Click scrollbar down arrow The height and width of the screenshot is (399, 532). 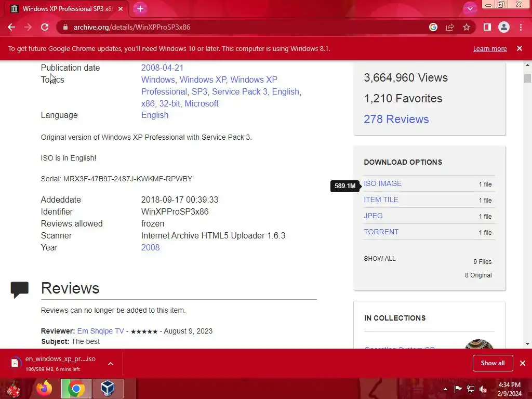(527, 344)
